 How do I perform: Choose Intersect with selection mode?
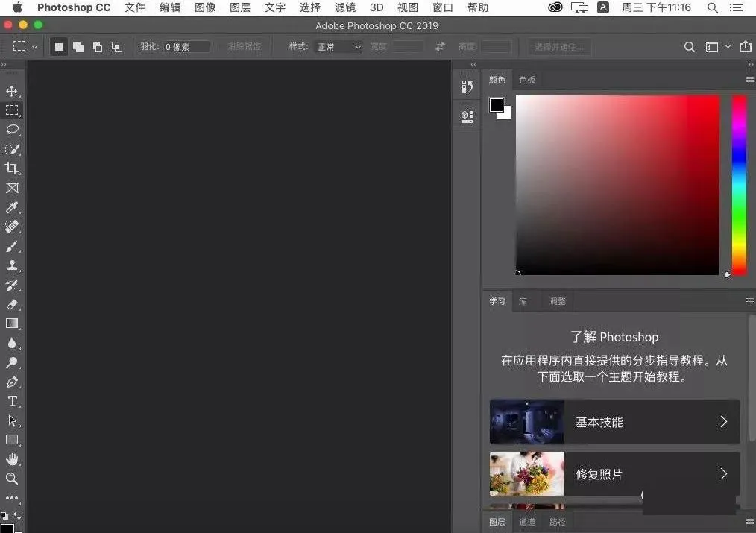(x=116, y=47)
